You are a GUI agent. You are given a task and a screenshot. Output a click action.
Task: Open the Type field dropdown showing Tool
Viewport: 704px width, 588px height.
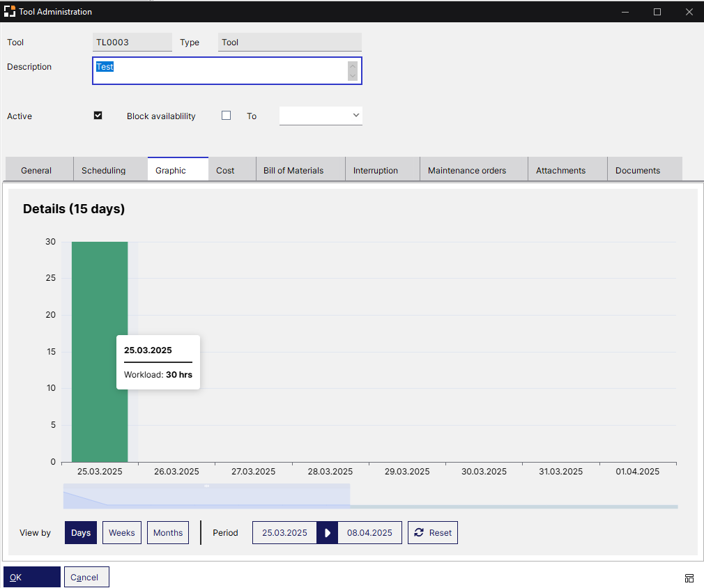tap(289, 42)
